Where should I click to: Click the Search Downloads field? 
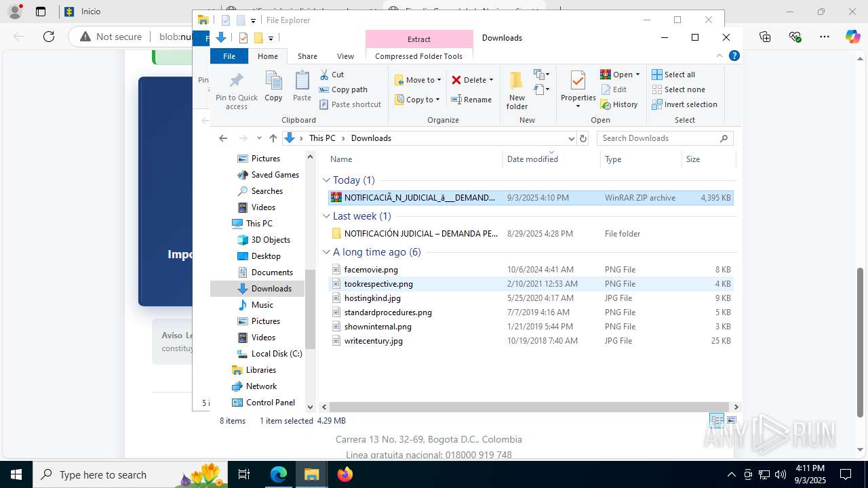click(665, 138)
